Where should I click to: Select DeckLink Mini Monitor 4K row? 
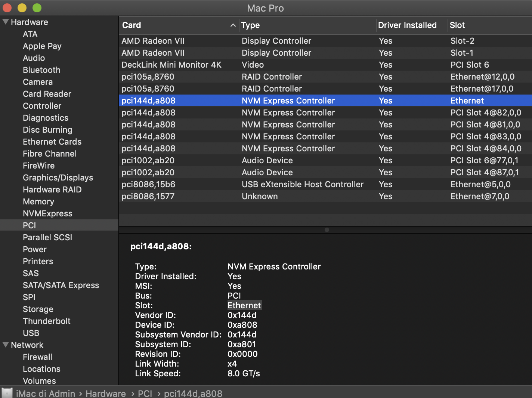325,65
